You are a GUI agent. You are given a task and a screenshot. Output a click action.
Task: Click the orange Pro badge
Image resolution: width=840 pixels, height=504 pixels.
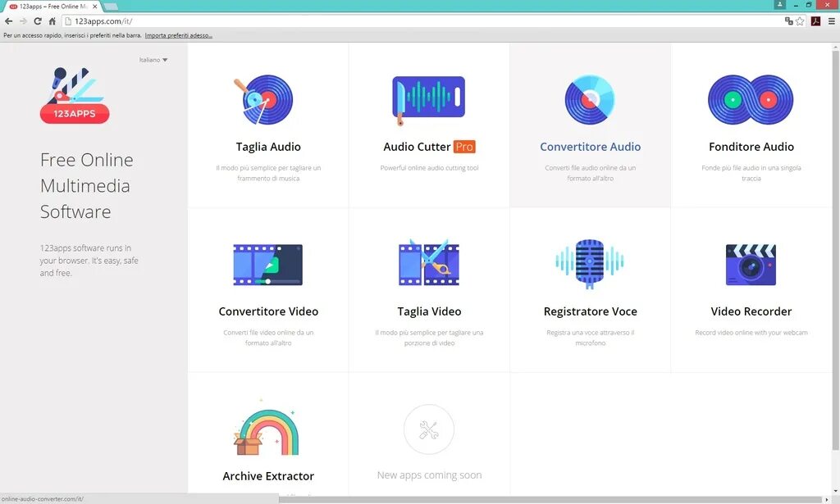pyautogui.click(x=464, y=147)
